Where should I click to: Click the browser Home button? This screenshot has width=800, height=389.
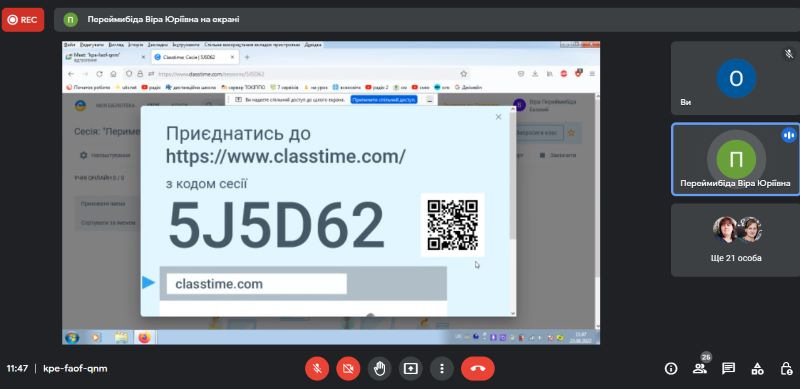pos(113,74)
